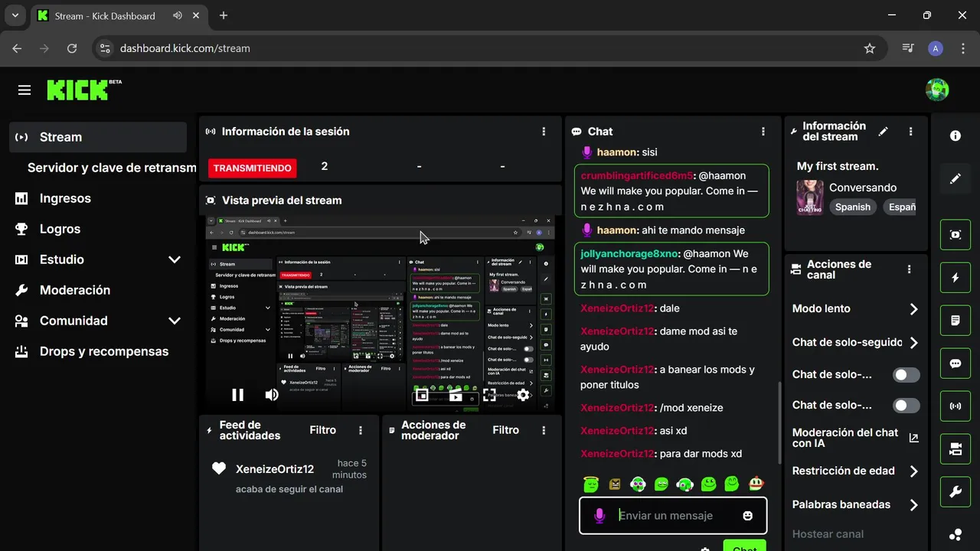The image size is (980, 551).
Task: Click the Just Chatting category thumbnail
Action: (810, 197)
